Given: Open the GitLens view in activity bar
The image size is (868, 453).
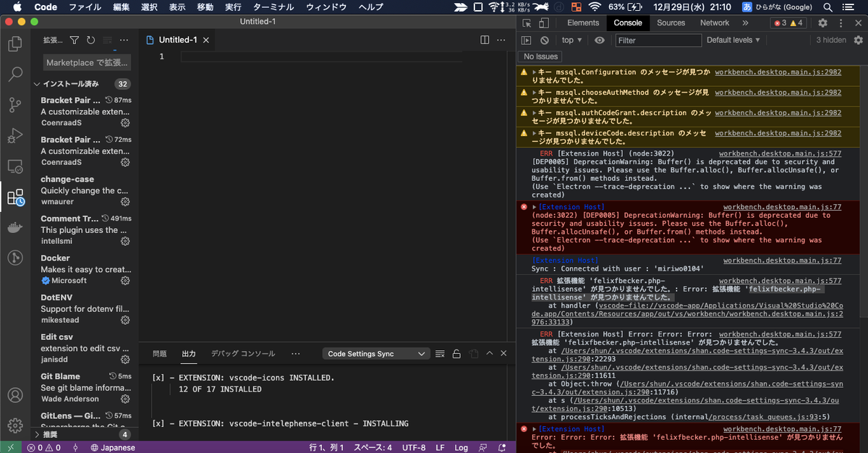Looking at the screenshot, I should tap(14, 258).
